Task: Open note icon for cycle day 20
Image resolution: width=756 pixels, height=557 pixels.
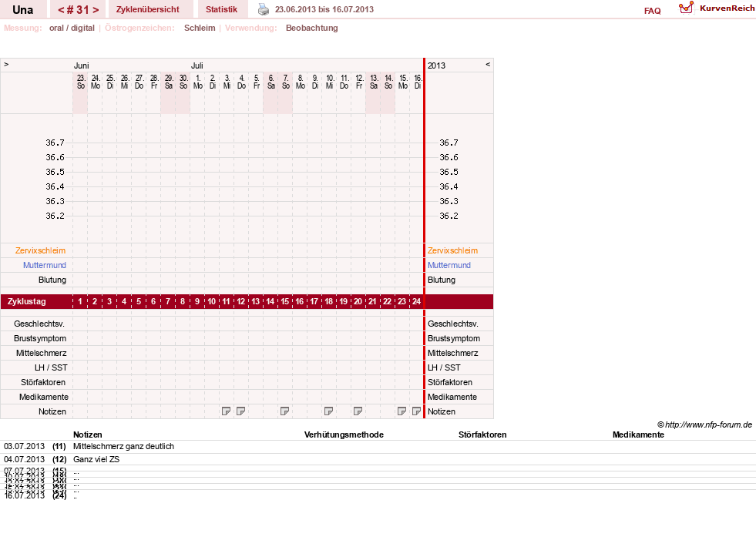Action: 358,411
